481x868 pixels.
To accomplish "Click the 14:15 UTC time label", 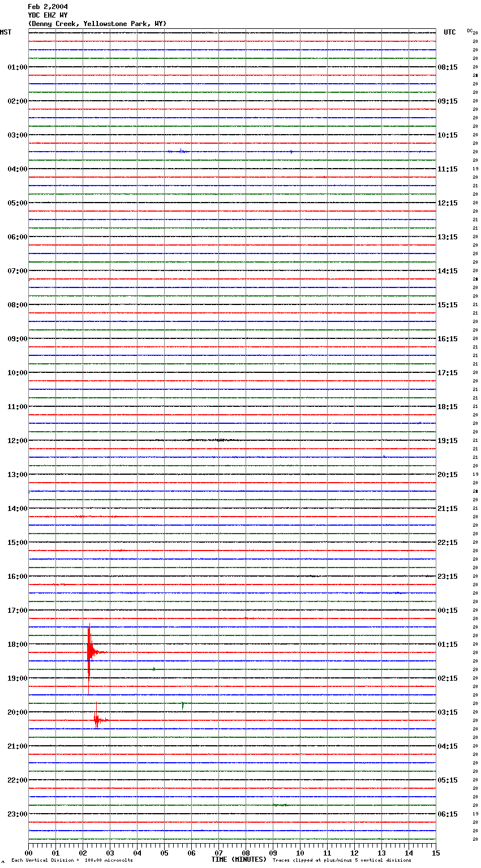I will pyautogui.click(x=448, y=271).
